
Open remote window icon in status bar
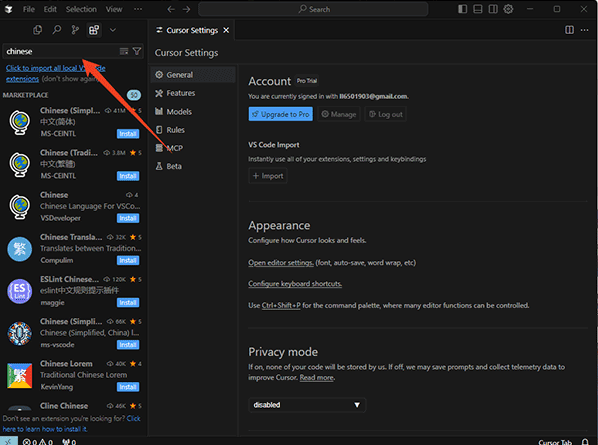coord(8,442)
